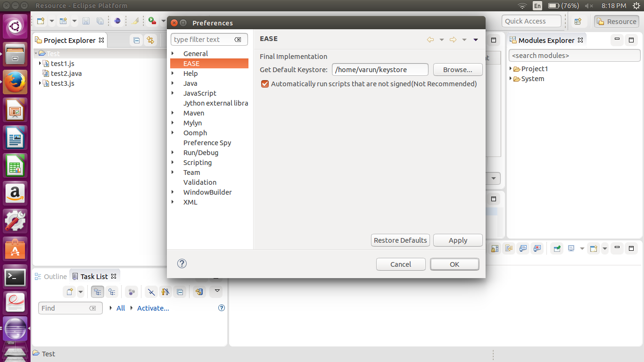
Task: Click the All link in Task List
Action: [121, 308]
